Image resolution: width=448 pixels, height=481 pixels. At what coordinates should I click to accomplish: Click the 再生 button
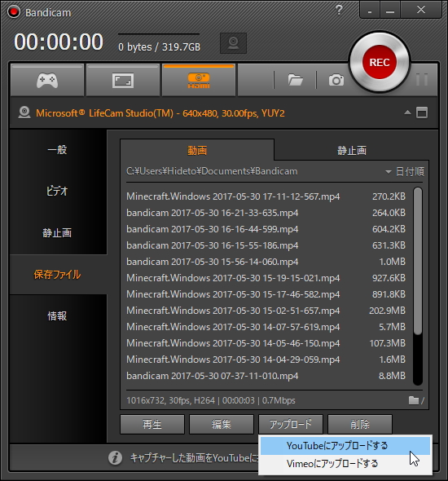tap(152, 424)
